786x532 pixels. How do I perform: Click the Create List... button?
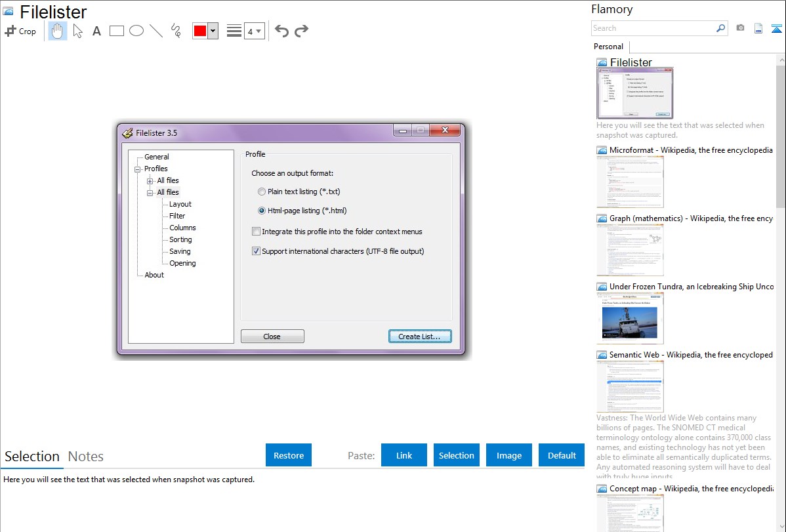pos(419,337)
